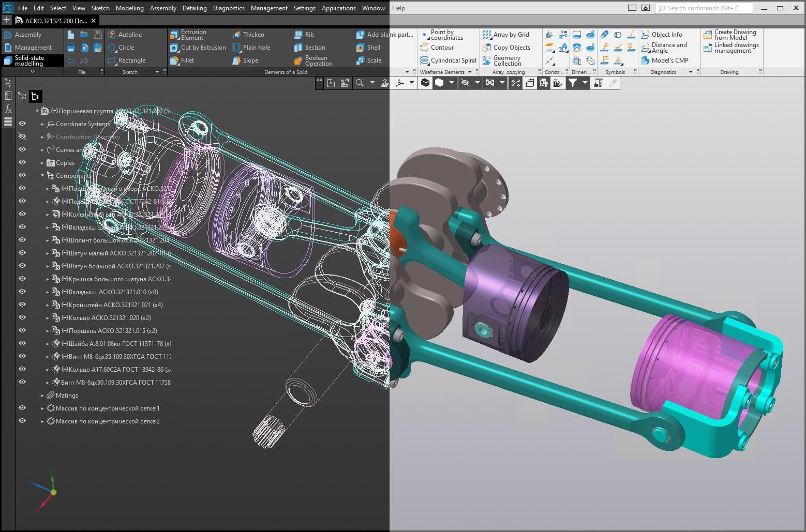Open the Sketch menu
806x532 pixels.
point(100,8)
